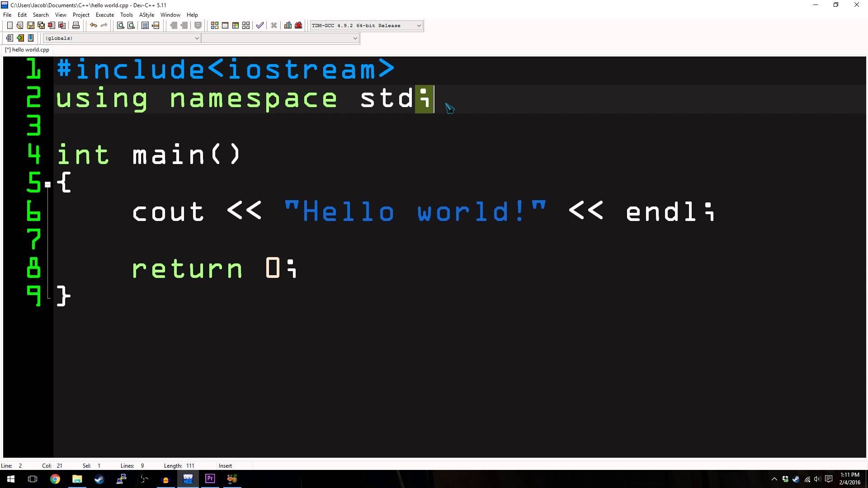Expand the compiler configuration dropdown

coord(419,25)
